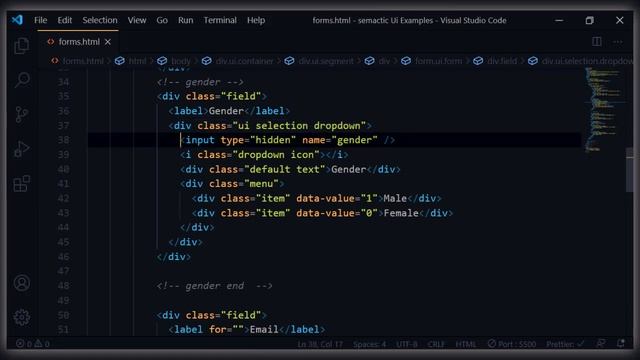
Task: Click the vertical scrollbar thumb
Action: [630, 169]
